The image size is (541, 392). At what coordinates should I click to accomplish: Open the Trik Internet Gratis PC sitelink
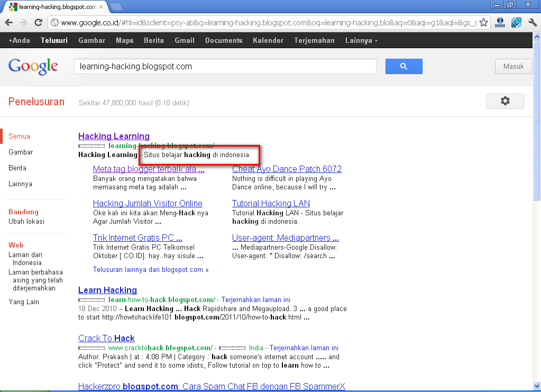tap(137, 238)
